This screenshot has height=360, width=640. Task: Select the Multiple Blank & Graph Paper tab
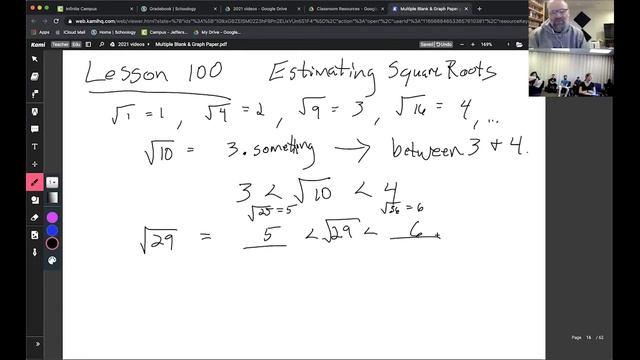pyautogui.click(x=429, y=9)
